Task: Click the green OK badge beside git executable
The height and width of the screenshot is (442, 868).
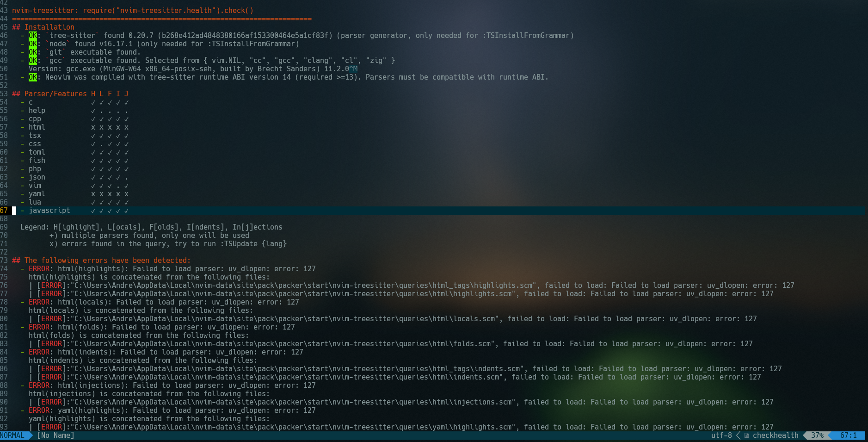Action: click(x=32, y=52)
